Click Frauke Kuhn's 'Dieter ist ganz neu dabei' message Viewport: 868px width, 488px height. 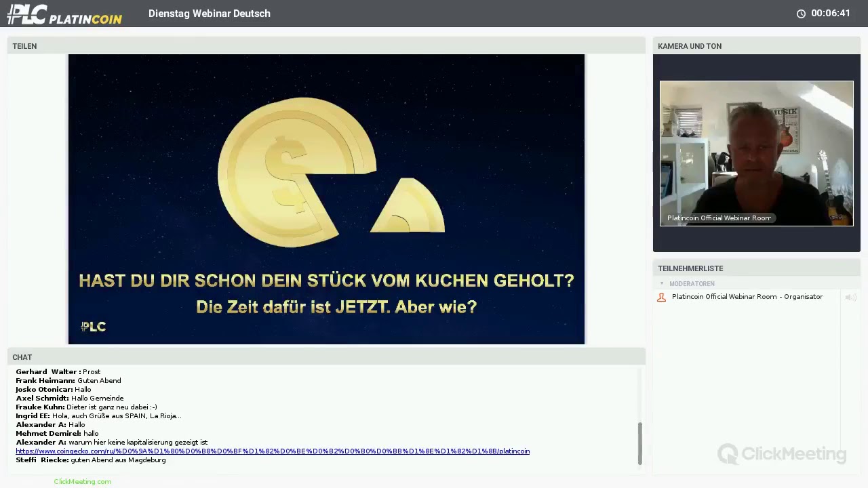click(x=86, y=407)
